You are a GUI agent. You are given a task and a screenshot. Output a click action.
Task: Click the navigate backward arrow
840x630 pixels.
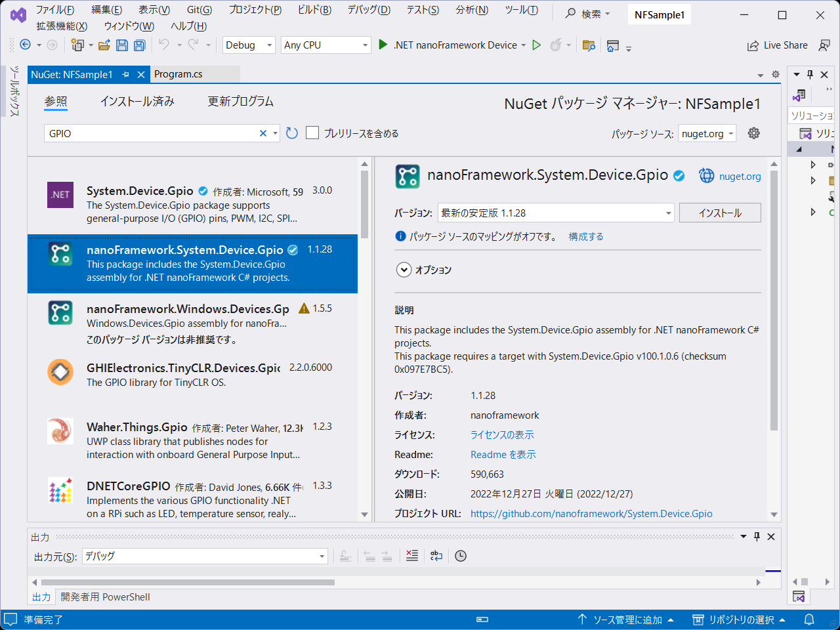pos(26,45)
